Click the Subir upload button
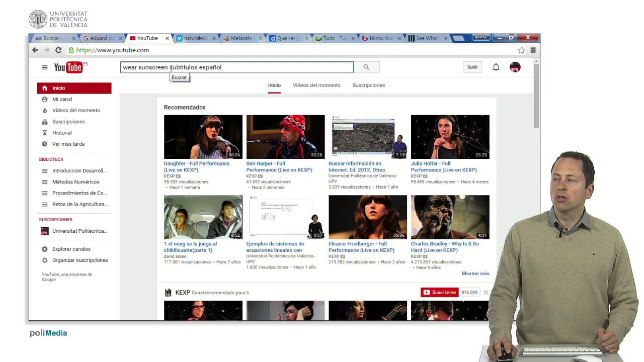Viewport: 644px width, 362px height. [x=472, y=67]
